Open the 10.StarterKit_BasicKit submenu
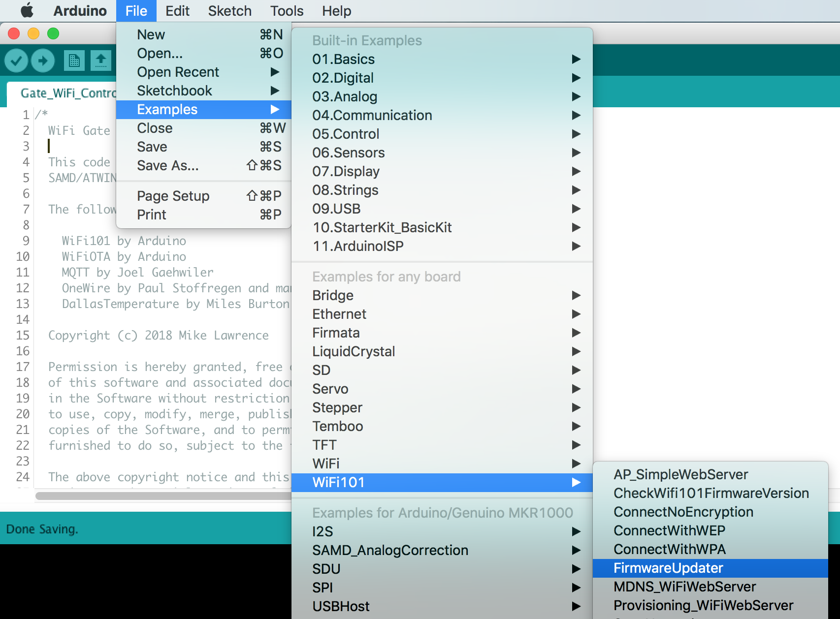The image size is (840, 619). pyautogui.click(x=442, y=227)
